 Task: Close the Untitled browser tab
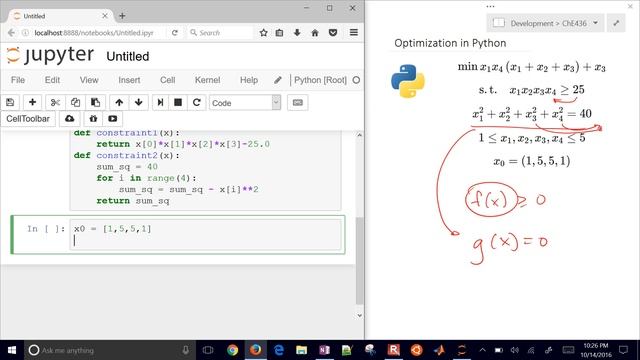tap(105, 16)
